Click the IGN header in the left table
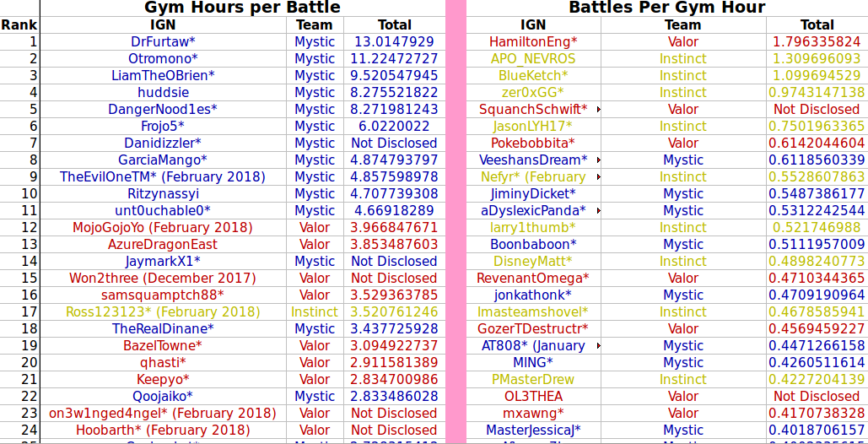The width and height of the screenshot is (868, 444). point(163,25)
